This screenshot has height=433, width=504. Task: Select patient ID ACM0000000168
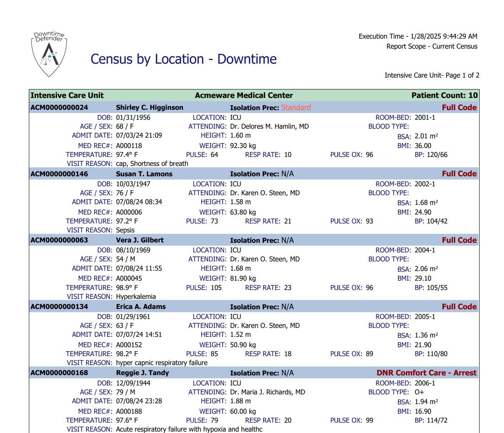pyautogui.click(x=59, y=373)
